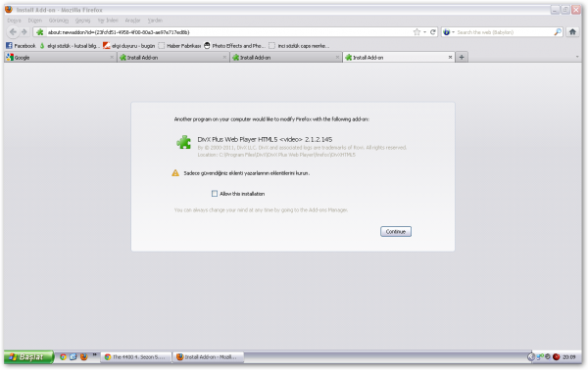Bookmark this page with the star icon
Viewport: 588px width, 370px height.
(x=416, y=32)
